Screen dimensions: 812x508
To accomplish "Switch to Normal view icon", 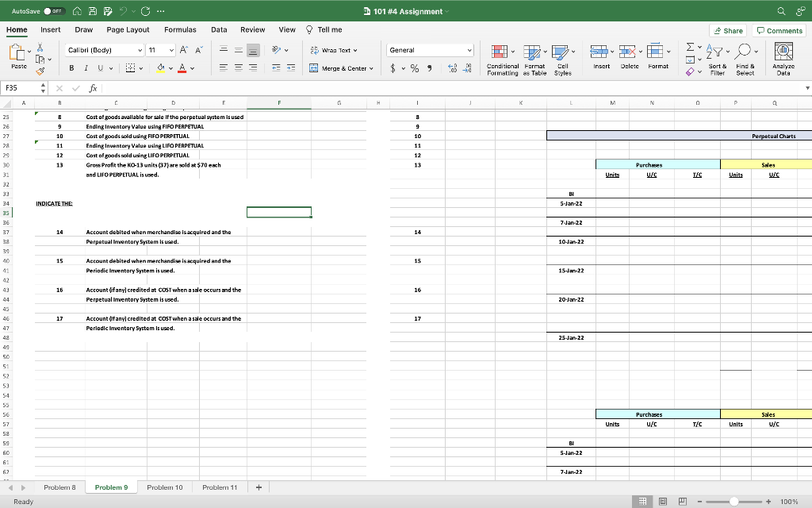I will pos(642,502).
